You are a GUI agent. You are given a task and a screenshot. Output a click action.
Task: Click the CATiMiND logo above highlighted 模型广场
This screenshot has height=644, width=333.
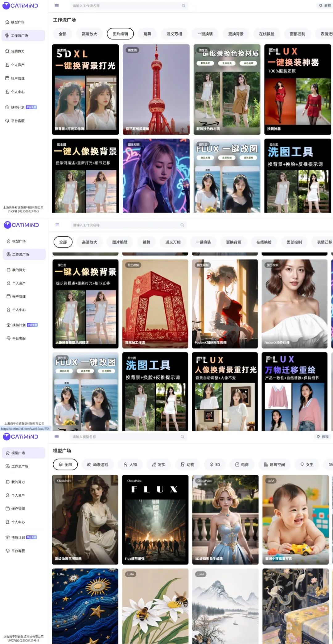(20, 437)
